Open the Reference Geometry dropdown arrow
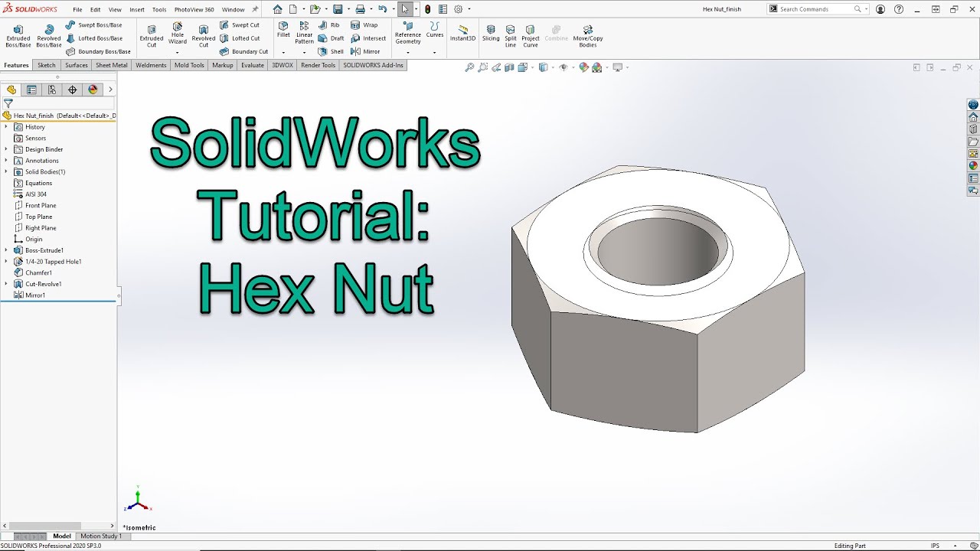Image resolution: width=980 pixels, height=551 pixels. tap(408, 52)
